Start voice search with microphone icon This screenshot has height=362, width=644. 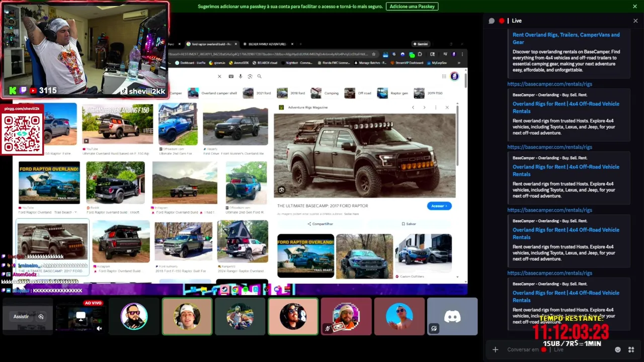[240, 76]
